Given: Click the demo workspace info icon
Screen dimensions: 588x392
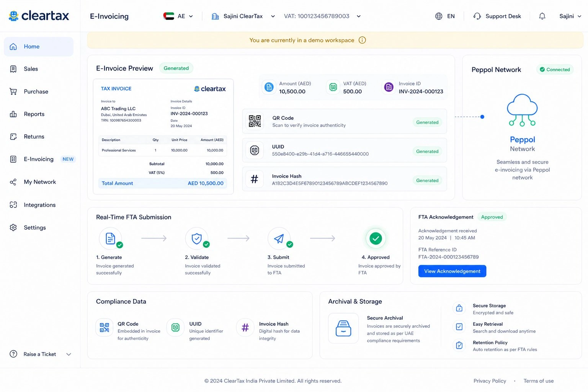Looking at the screenshot, I should coord(362,40).
